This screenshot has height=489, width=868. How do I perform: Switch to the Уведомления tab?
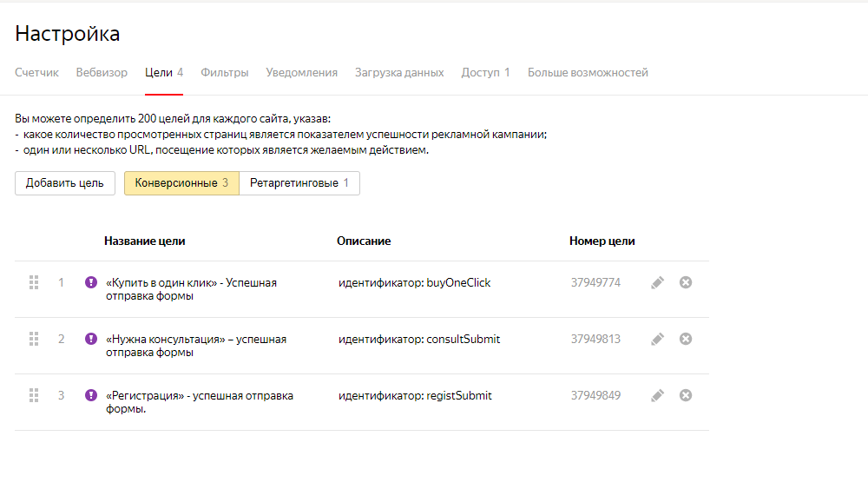(301, 73)
